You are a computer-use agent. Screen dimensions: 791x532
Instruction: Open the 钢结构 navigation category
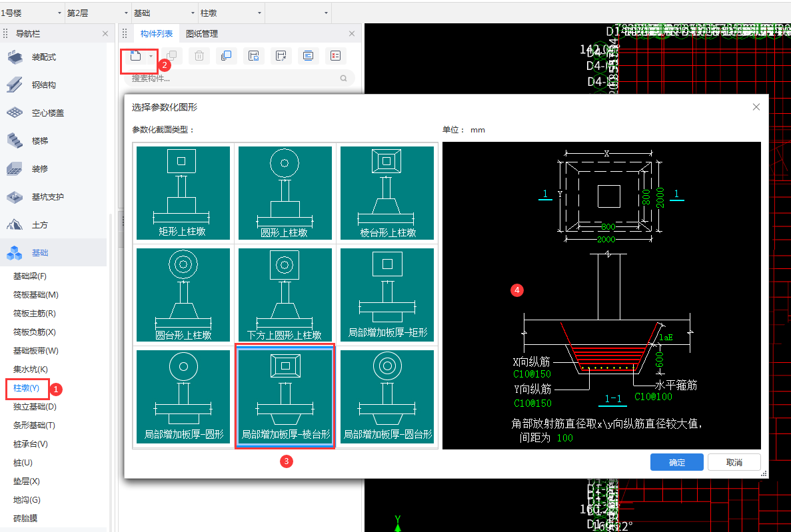click(44, 85)
